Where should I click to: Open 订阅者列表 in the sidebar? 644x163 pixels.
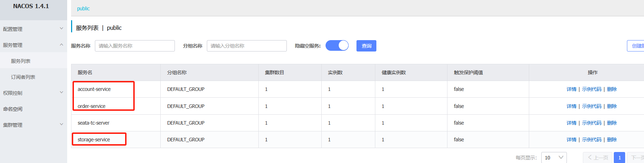click(23, 77)
